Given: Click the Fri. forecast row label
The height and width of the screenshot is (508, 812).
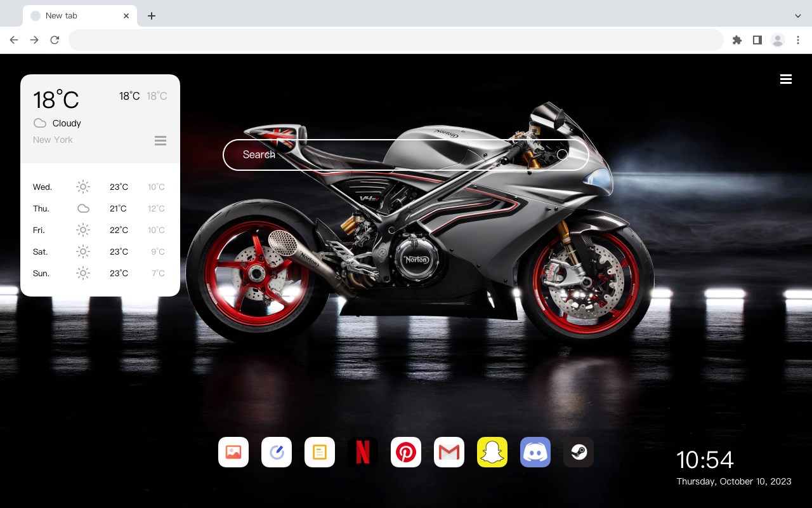Looking at the screenshot, I should [39, 230].
